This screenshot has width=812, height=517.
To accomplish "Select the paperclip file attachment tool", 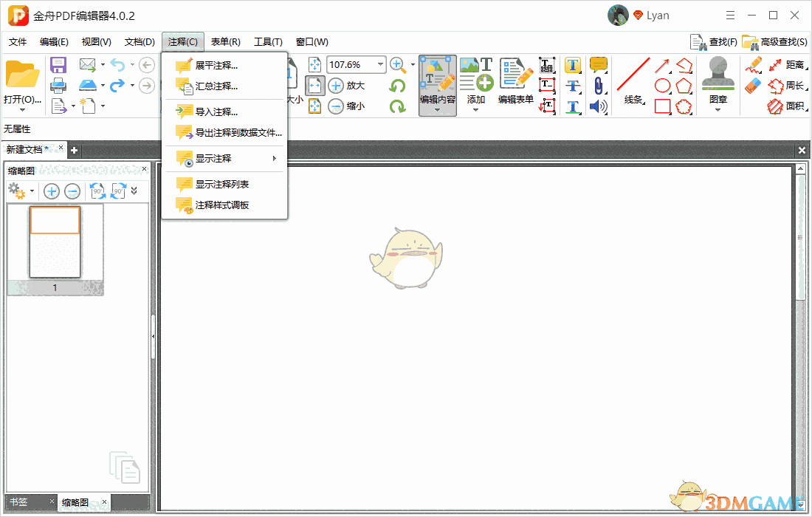I will point(598,86).
